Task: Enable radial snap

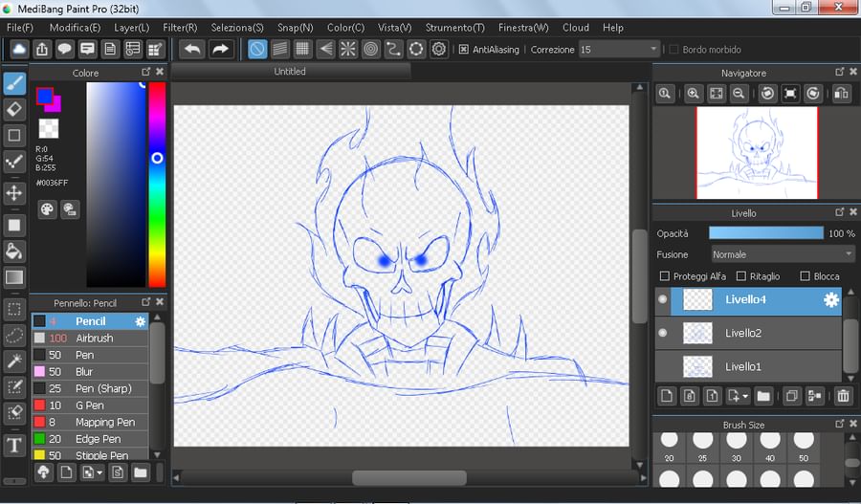Action: pyautogui.click(x=348, y=50)
